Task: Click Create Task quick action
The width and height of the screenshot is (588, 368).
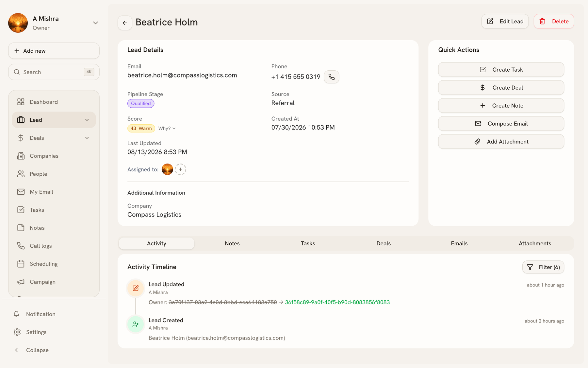Action: click(x=501, y=70)
